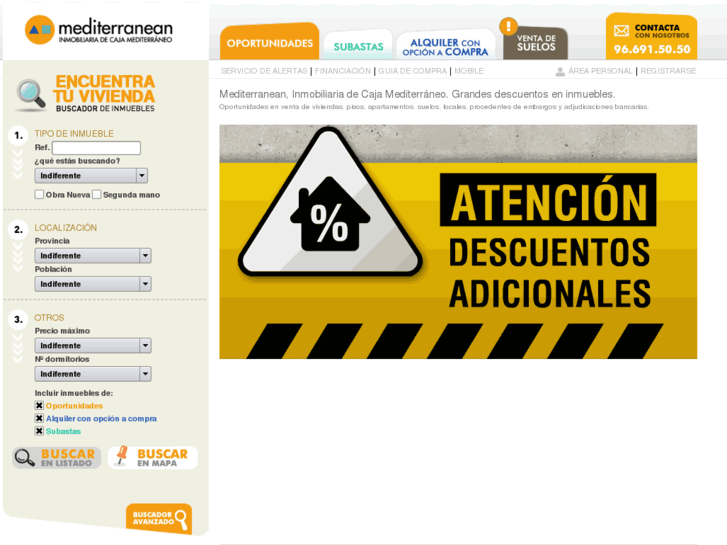
Task: Uncheck Alquiler con opción a compra checkbox
Action: tap(39, 418)
